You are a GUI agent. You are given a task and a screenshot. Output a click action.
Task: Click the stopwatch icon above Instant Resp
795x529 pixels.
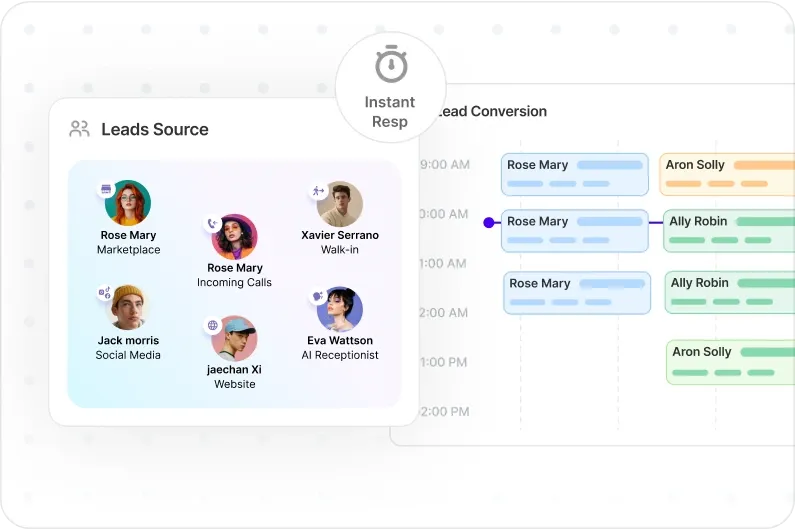point(390,66)
